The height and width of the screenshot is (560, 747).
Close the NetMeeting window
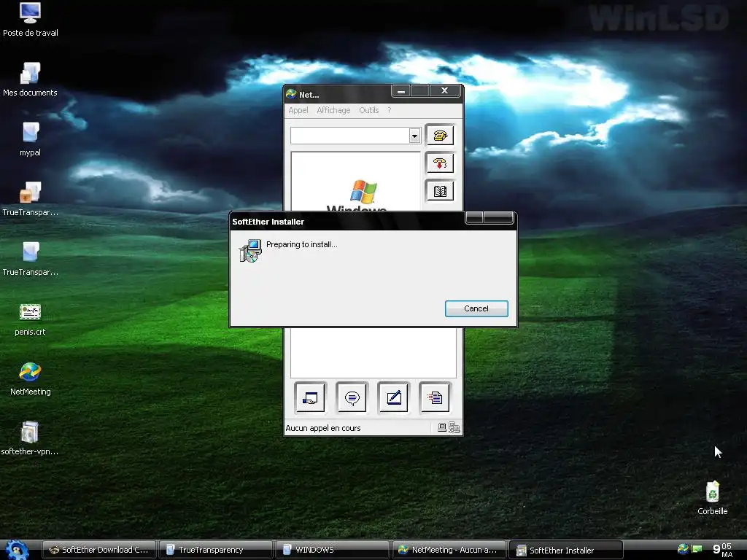[445, 91]
